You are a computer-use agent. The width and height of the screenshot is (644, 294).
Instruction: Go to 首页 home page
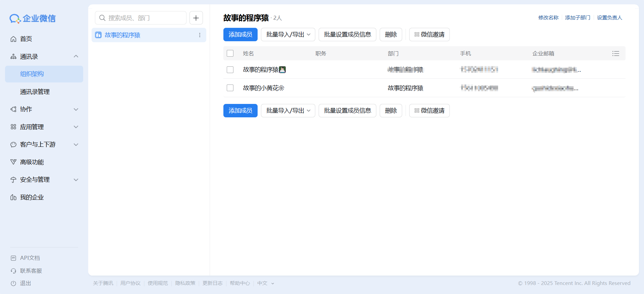[26, 39]
